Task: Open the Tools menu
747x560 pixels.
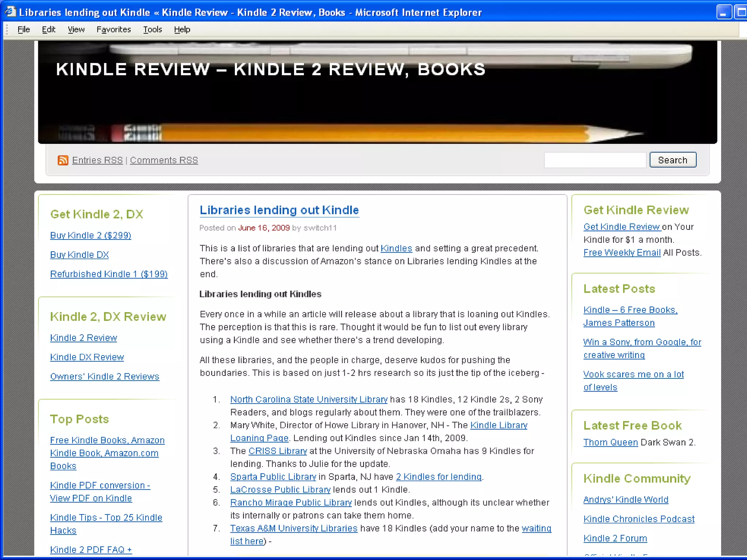Action: [x=152, y=30]
